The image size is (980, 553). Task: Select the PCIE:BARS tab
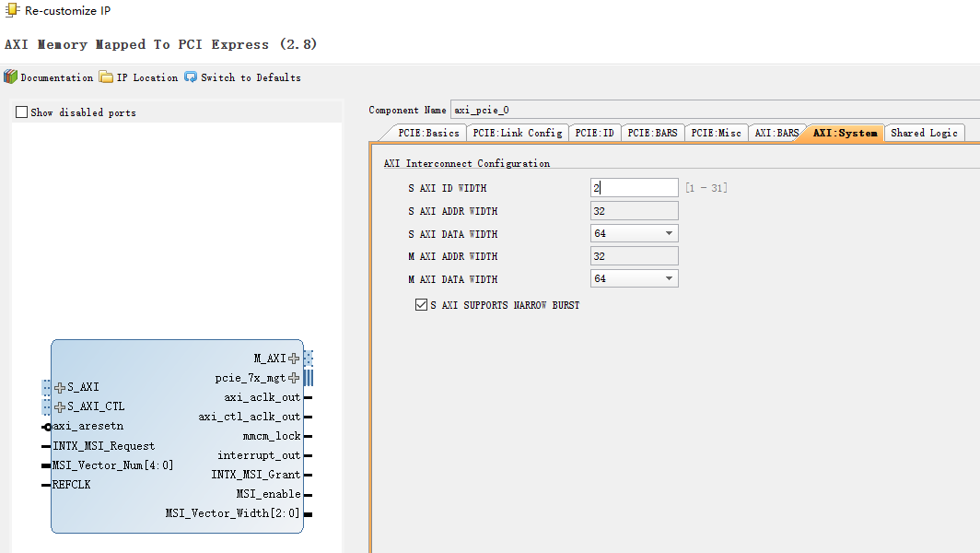click(x=651, y=132)
